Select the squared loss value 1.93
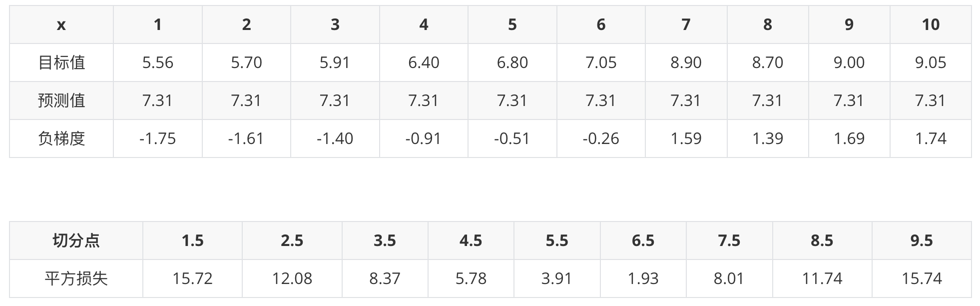Screen dimensions: 980x306 (643, 278)
